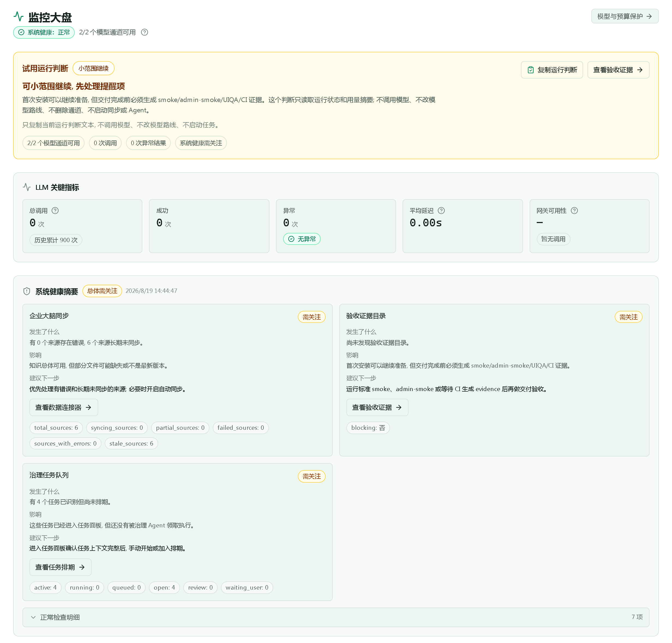Viewport: 672px width, 643px height.
Task: Open 查看任务排期 link
Action: pyautogui.click(x=60, y=567)
